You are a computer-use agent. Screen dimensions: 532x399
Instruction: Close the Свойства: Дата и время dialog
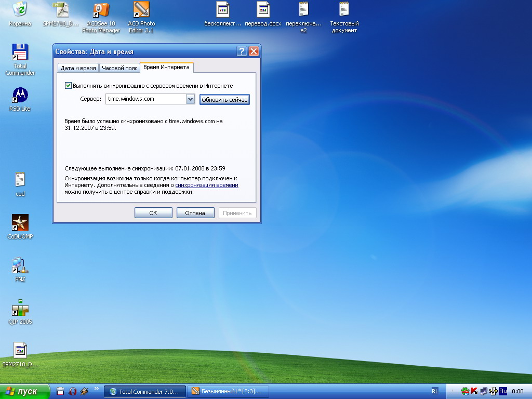[x=254, y=51]
